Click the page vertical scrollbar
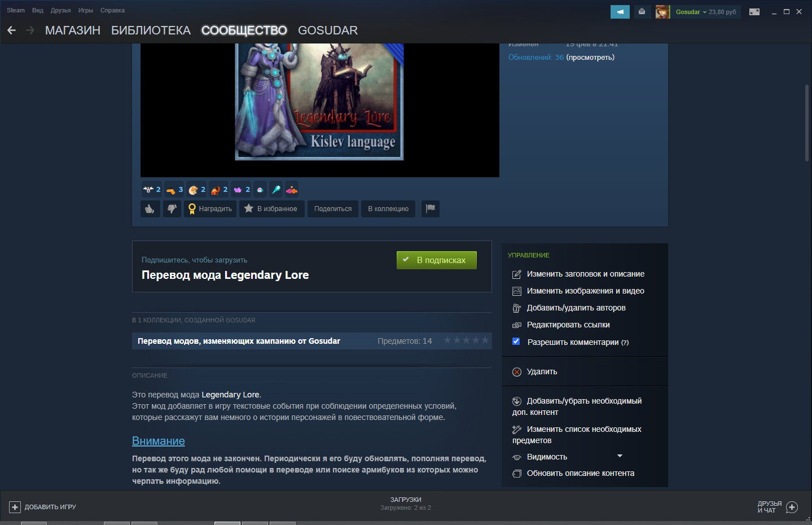 pos(807,123)
